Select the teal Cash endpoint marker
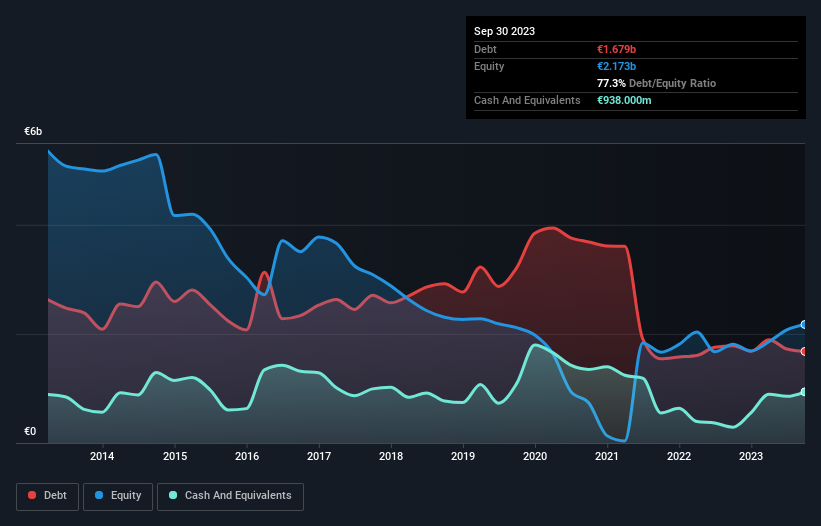821x526 pixels. (804, 392)
